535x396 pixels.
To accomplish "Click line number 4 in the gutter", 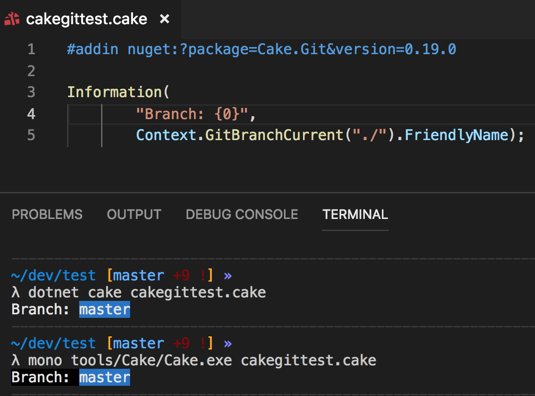I will point(31,114).
